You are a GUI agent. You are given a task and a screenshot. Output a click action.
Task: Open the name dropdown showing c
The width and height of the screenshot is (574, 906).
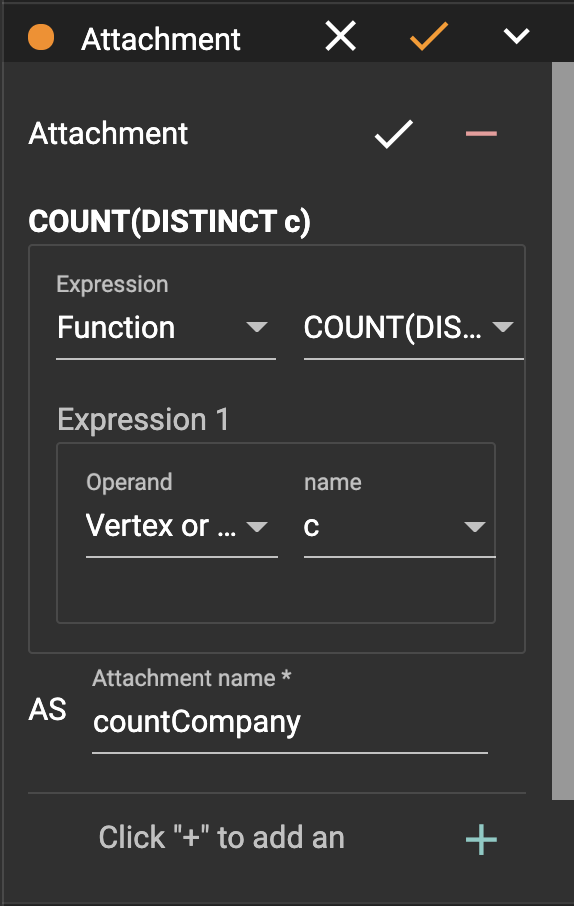tap(399, 526)
